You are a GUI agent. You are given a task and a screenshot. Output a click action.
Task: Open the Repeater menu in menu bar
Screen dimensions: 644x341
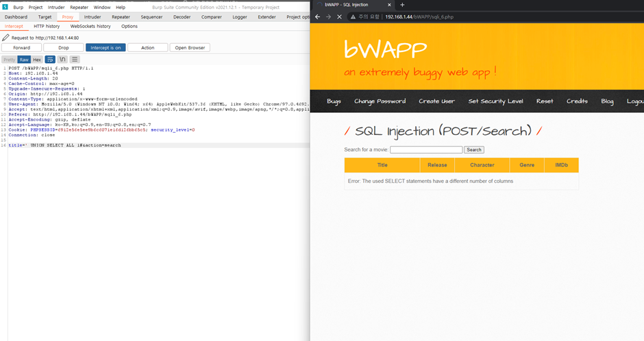pos(79,8)
